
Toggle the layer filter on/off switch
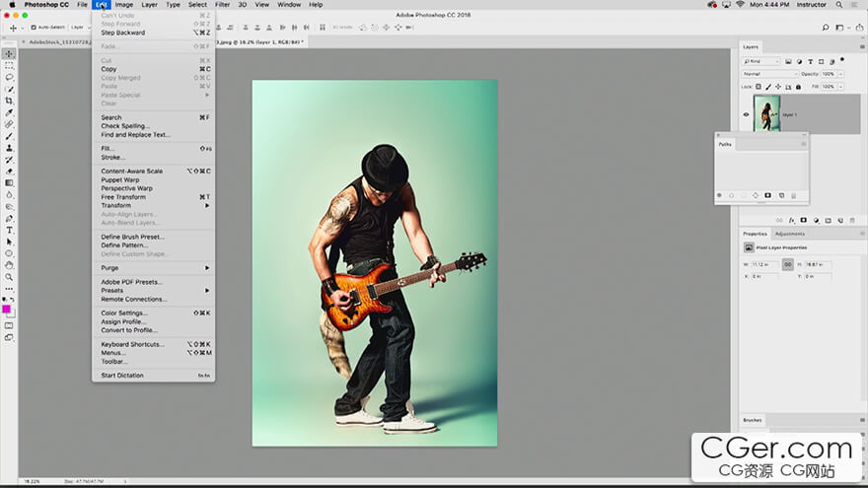tap(842, 60)
